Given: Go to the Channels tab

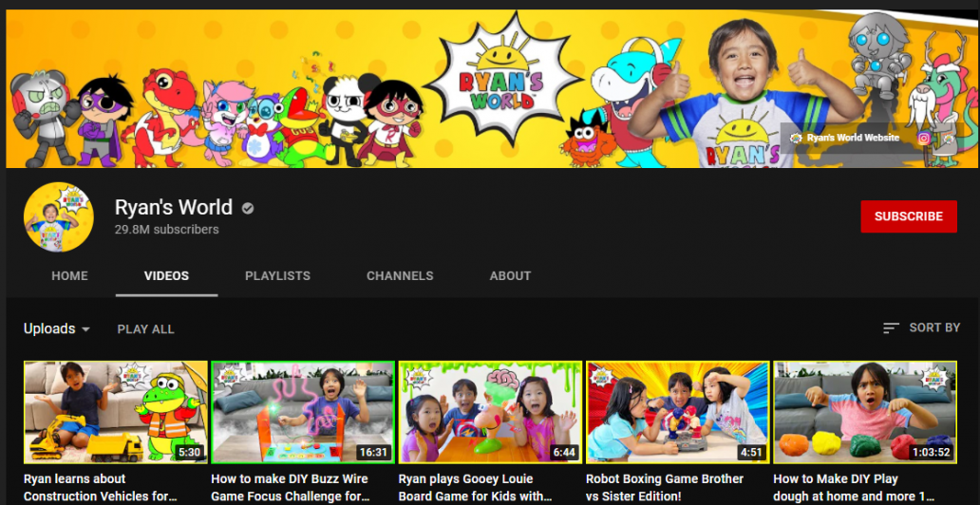Looking at the screenshot, I should click(400, 275).
